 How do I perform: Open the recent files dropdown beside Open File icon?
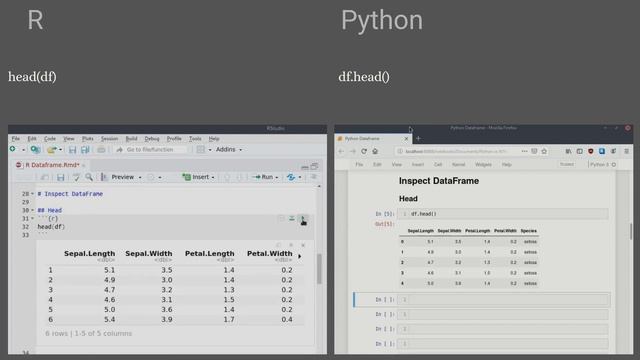pyautogui.click(x=60, y=150)
